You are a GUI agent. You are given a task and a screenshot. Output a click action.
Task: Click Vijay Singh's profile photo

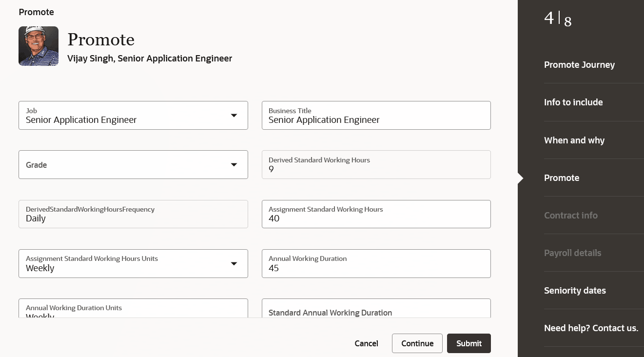(39, 46)
